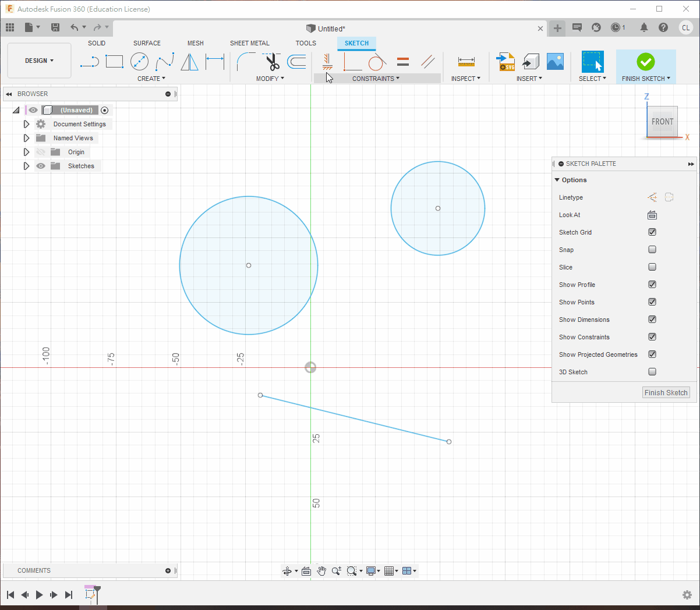This screenshot has width=700, height=610.
Task: Switch to the SURFACE tab
Action: tap(147, 43)
